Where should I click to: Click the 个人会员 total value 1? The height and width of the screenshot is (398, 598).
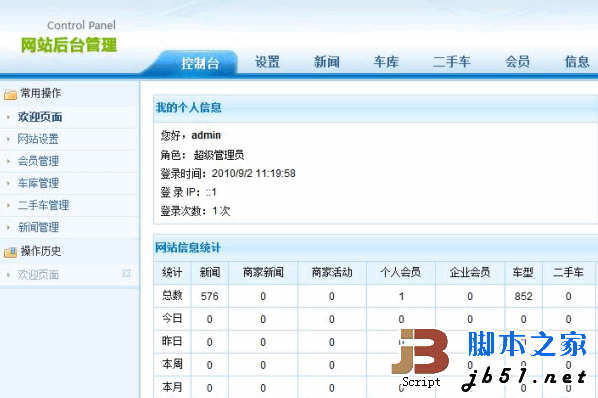401,296
